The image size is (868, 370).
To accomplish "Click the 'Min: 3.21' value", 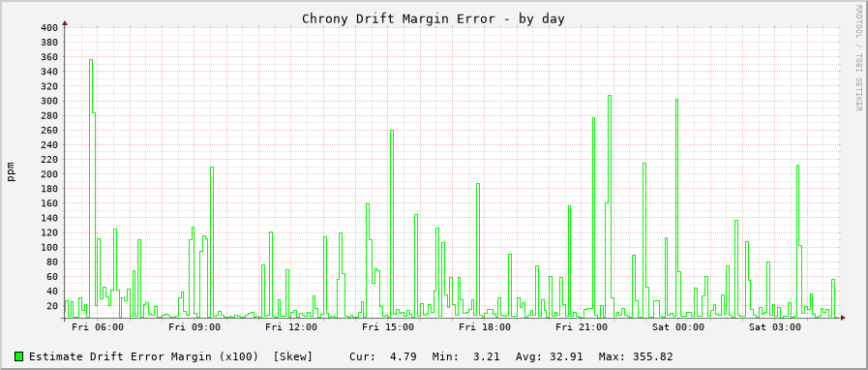I will [x=465, y=356].
